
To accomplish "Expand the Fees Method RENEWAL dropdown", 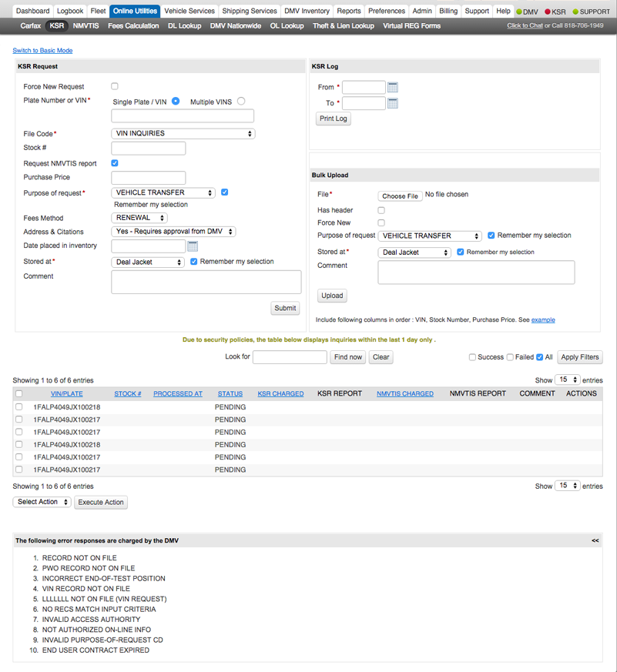I will click(139, 219).
